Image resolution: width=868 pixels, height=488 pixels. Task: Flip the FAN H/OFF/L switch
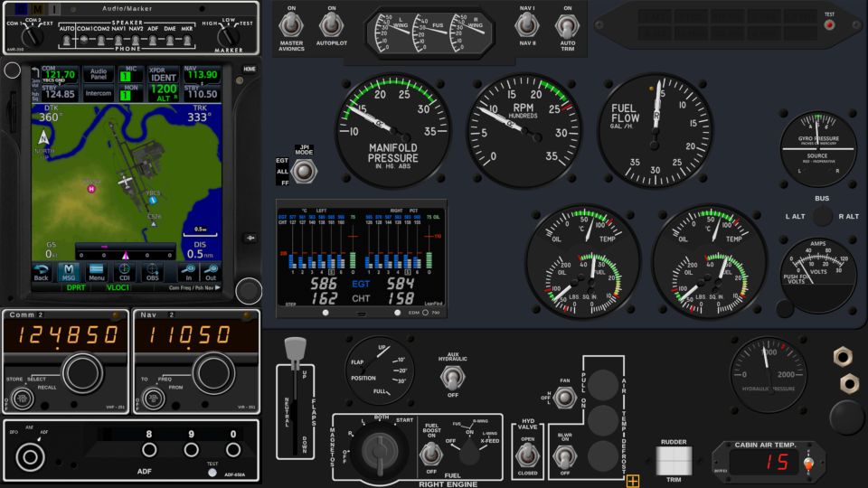point(564,398)
